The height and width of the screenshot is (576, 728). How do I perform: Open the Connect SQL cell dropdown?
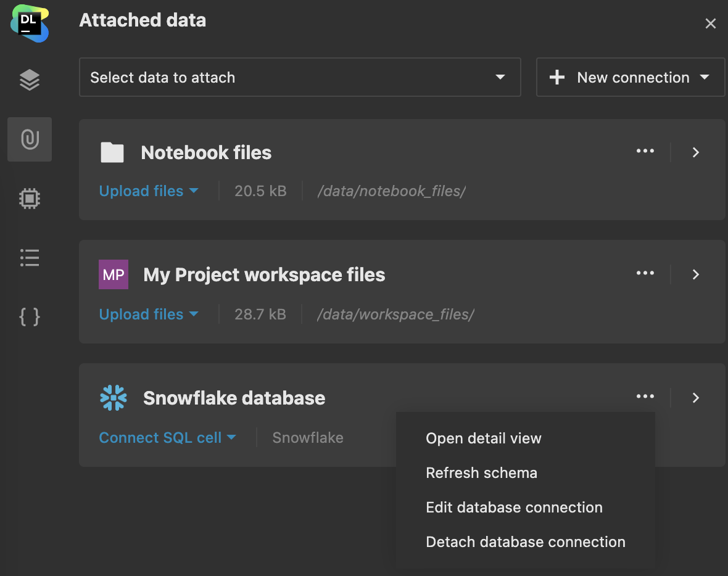click(x=167, y=438)
